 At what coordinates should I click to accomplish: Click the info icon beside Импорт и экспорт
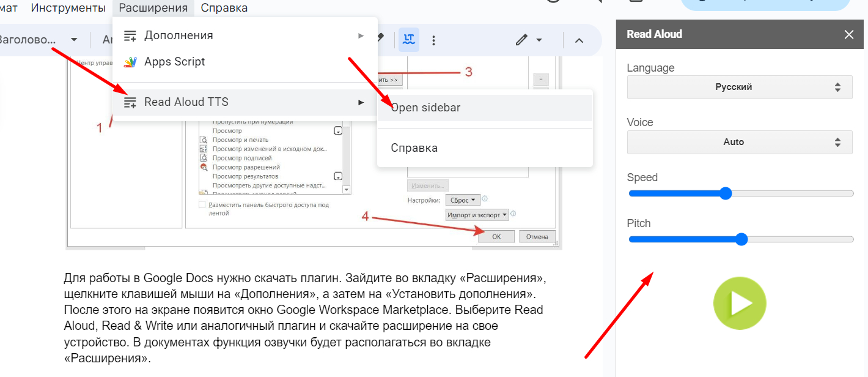[513, 214]
